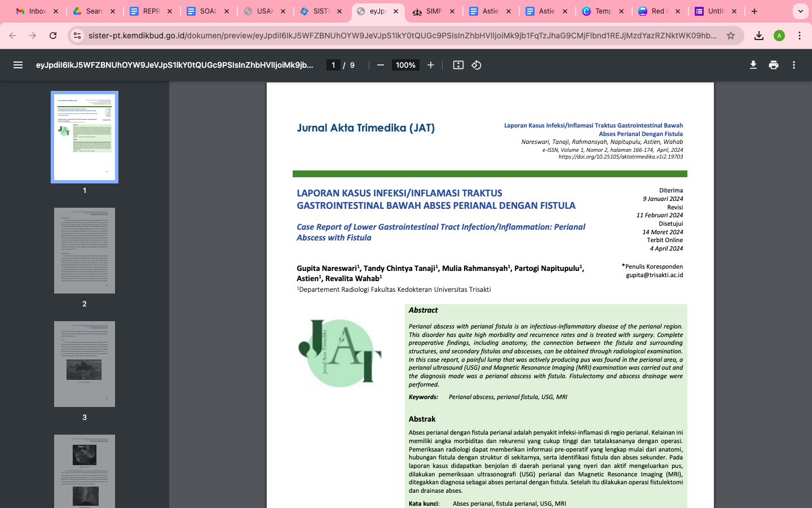Toggle the PDF sidebar menu icon

[18, 65]
